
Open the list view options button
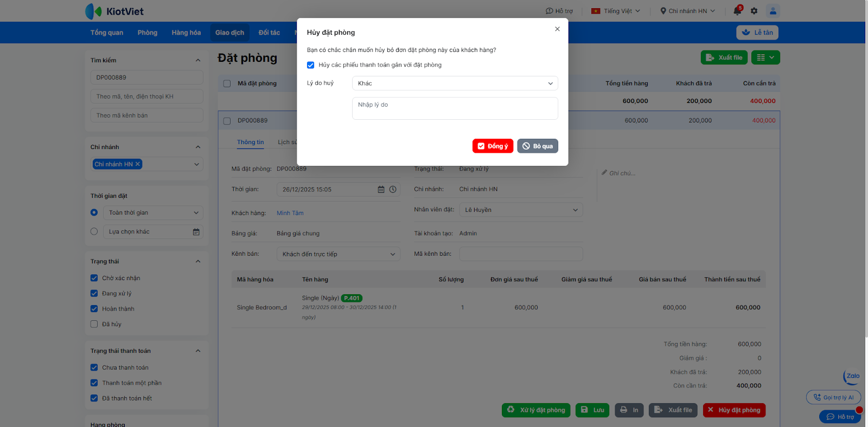pyautogui.click(x=765, y=57)
